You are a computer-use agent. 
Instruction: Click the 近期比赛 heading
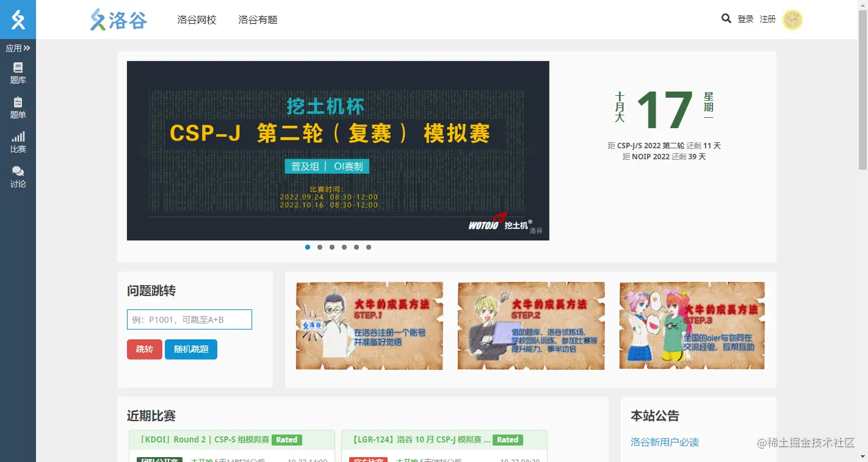click(x=151, y=416)
